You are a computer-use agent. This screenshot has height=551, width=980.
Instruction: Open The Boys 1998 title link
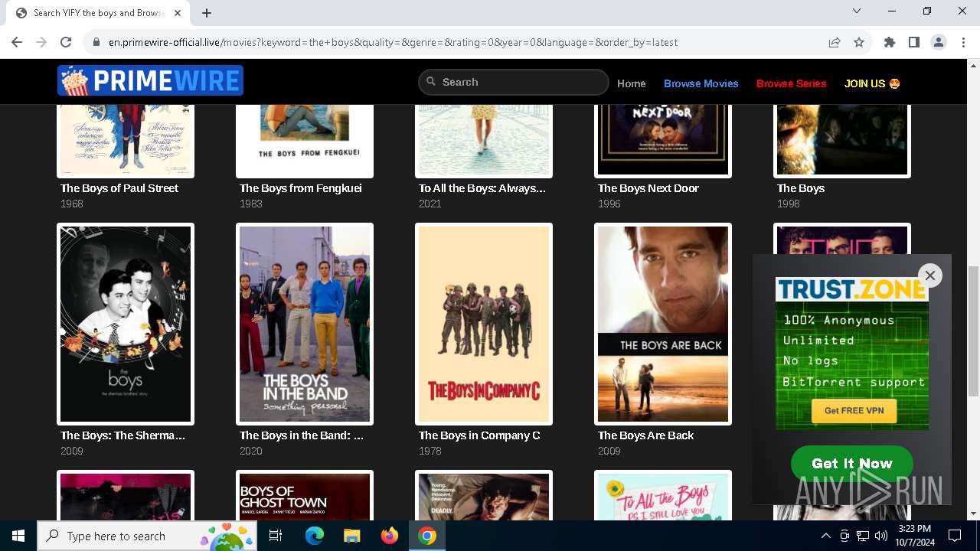(801, 188)
